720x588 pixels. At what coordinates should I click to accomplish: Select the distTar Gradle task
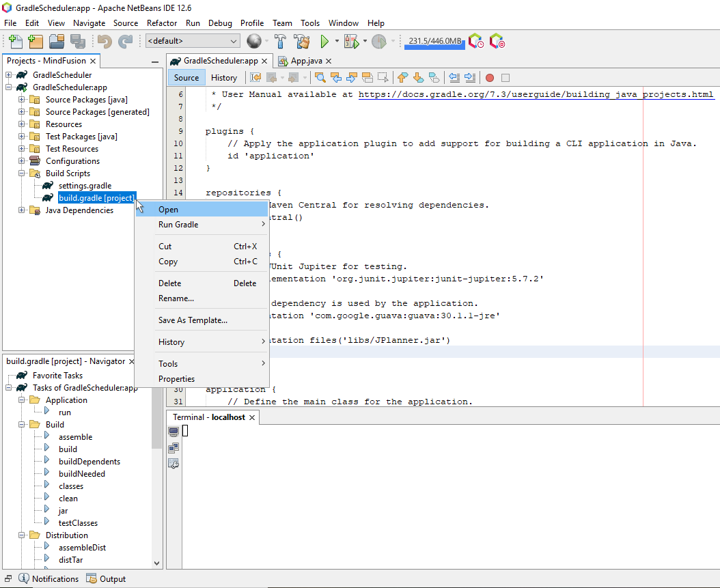(70, 559)
